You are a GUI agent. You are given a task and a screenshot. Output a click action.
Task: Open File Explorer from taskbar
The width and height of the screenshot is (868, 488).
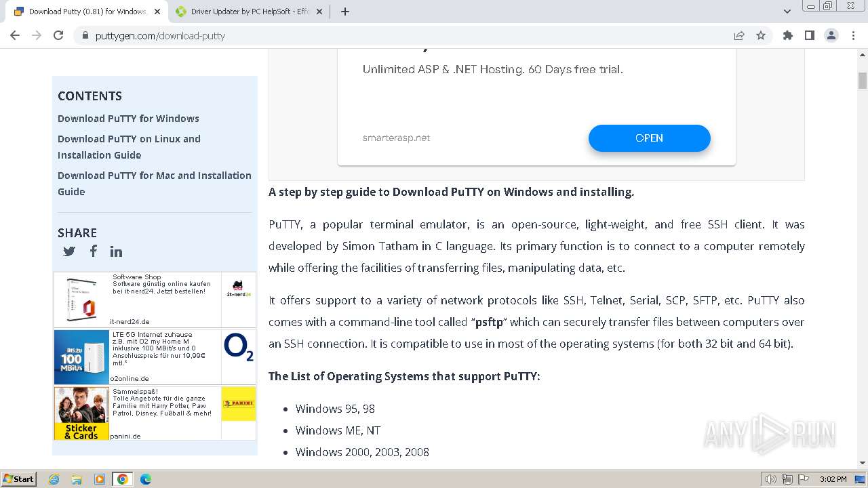[77, 479]
